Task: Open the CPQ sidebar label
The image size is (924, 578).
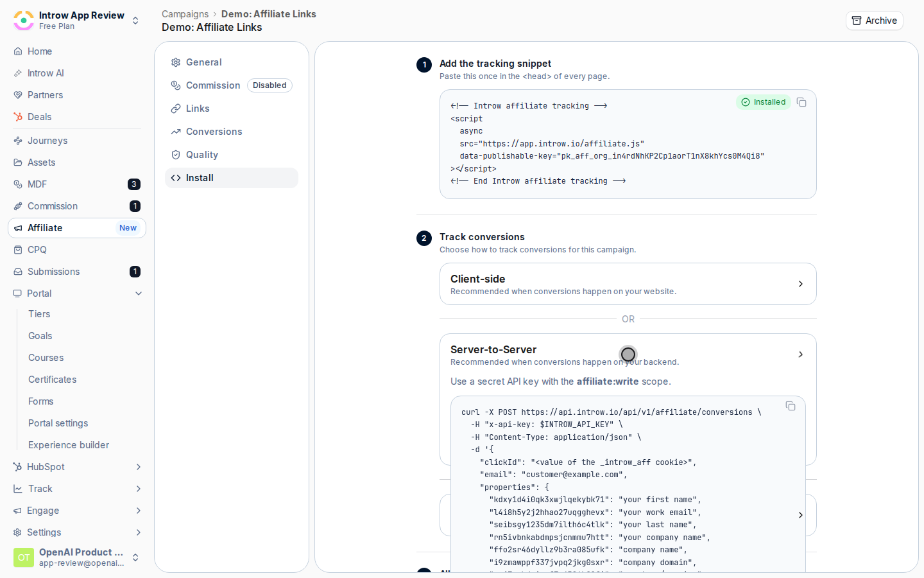Action: point(37,250)
